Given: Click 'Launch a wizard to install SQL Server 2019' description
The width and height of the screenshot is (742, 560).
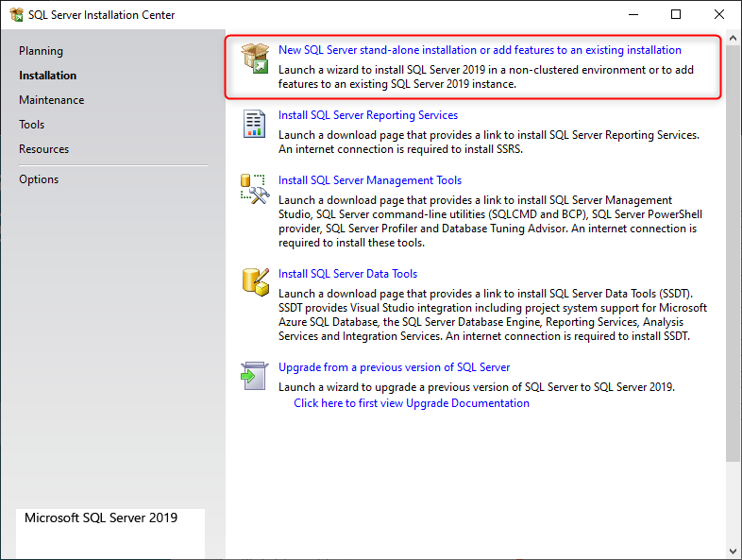Looking at the screenshot, I should [x=486, y=76].
